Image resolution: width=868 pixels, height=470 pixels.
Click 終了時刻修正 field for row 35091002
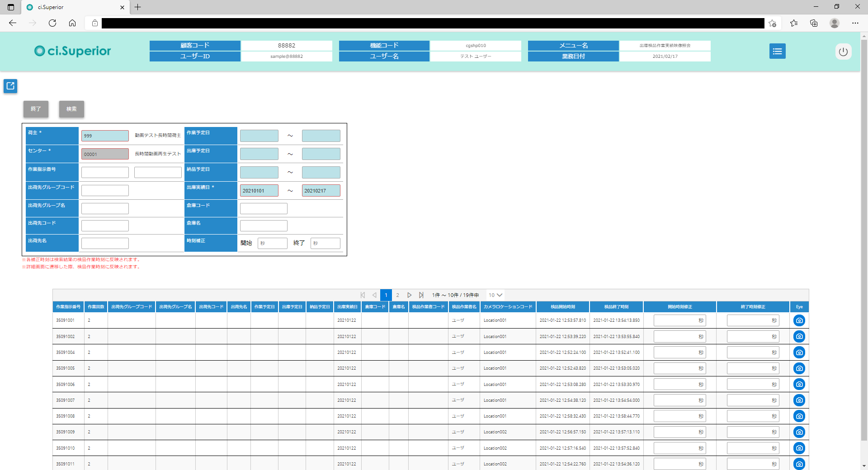pyautogui.click(x=753, y=336)
